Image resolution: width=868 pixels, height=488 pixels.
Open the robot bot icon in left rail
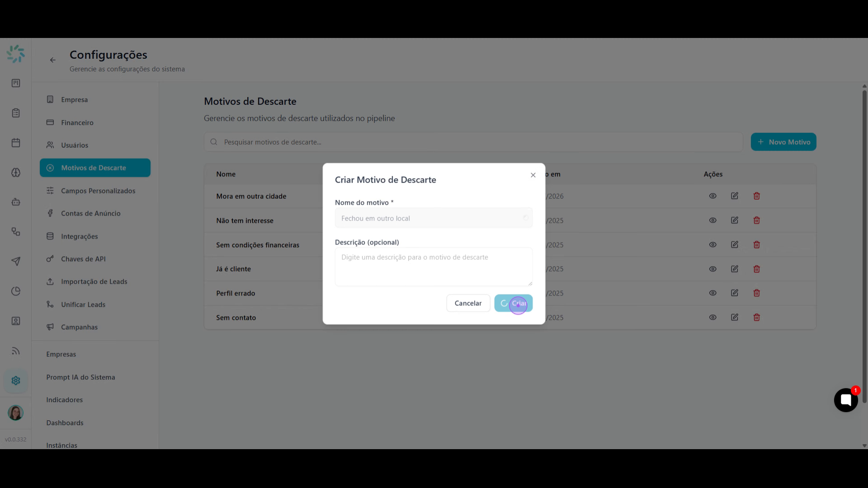[16, 202]
